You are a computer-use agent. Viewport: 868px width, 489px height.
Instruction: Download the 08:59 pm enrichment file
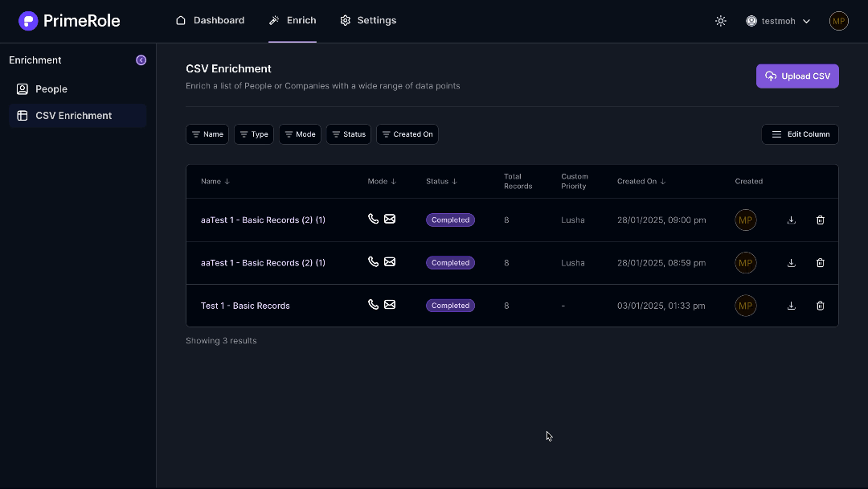792,263
